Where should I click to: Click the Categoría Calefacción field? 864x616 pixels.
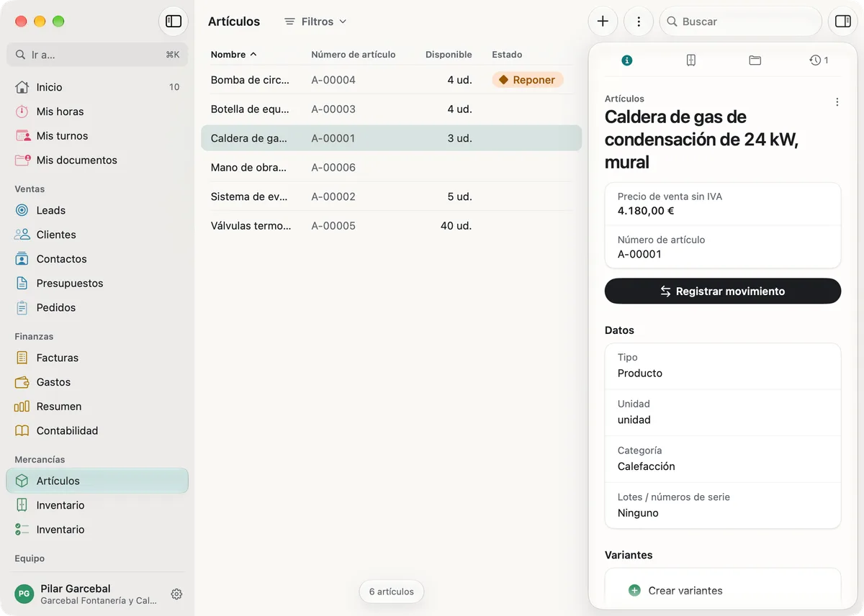pos(723,459)
